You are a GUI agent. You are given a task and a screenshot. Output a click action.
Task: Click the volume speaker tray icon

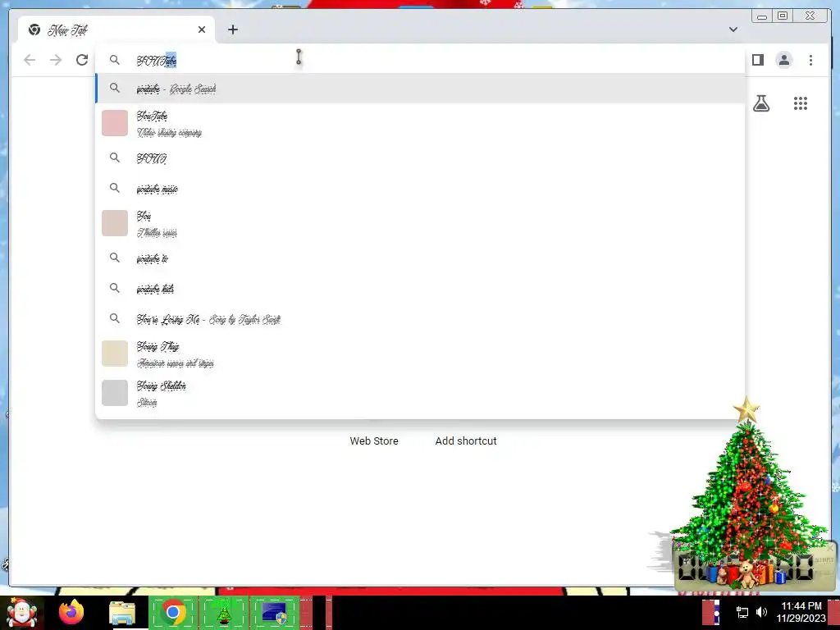pos(761,612)
